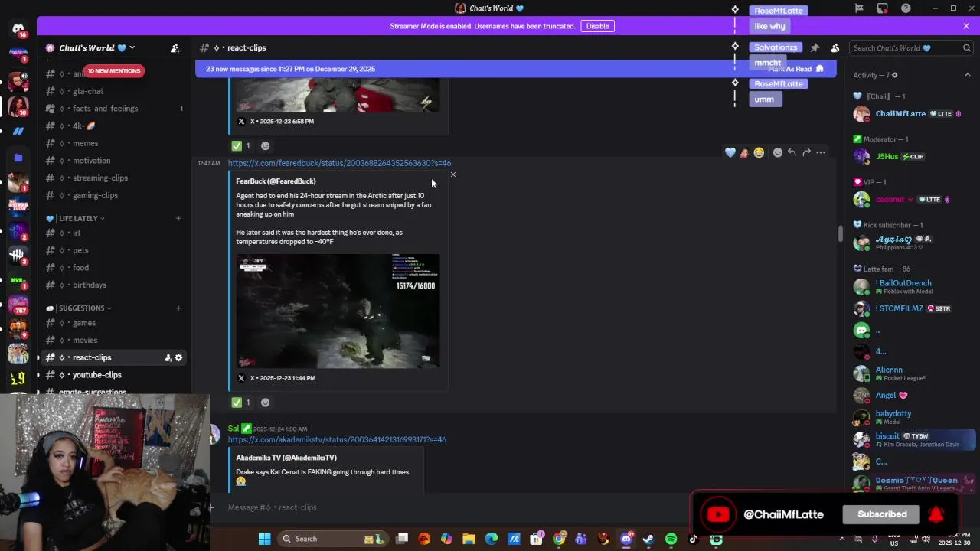The image size is (980, 551).
Task: Open the gta-chat channel
Action: (x=115, y=91)
